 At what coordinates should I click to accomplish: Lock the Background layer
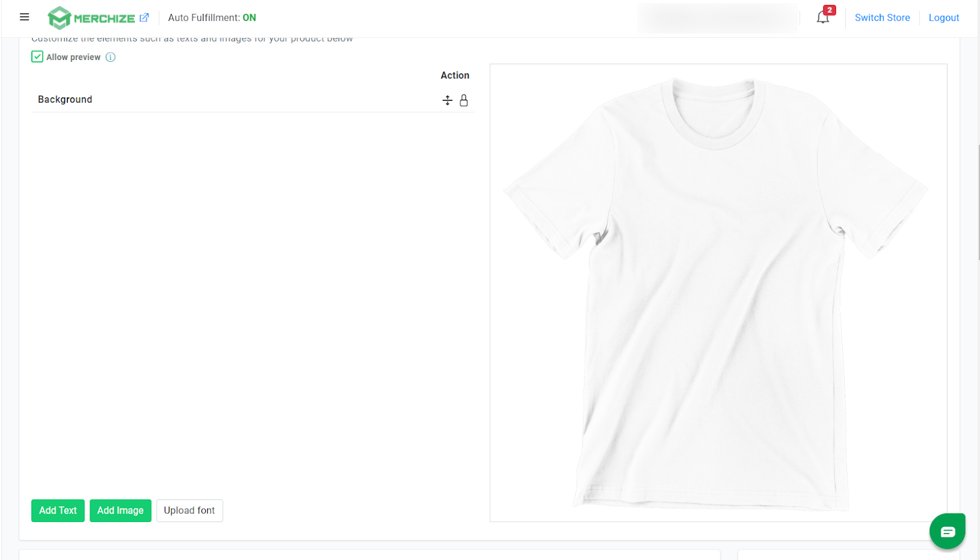click(464, 100)
